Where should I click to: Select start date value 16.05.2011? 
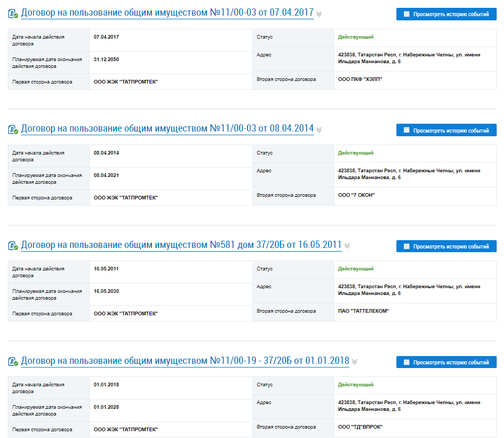tap(107, 269)
